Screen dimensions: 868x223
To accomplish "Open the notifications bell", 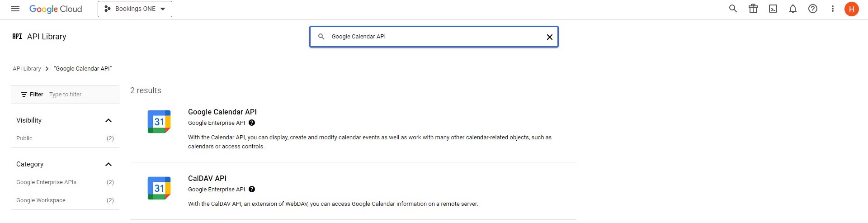I will click(793, 9).
